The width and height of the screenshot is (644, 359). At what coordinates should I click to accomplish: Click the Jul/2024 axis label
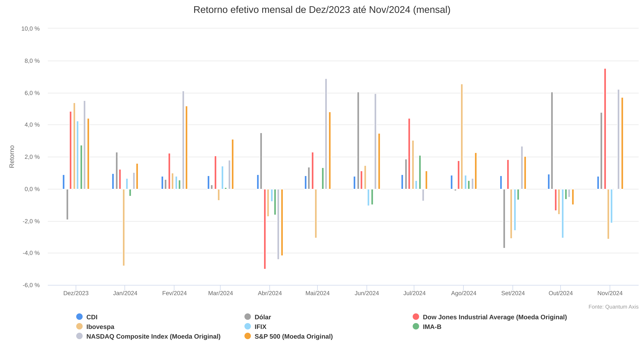tap(414, 293)
